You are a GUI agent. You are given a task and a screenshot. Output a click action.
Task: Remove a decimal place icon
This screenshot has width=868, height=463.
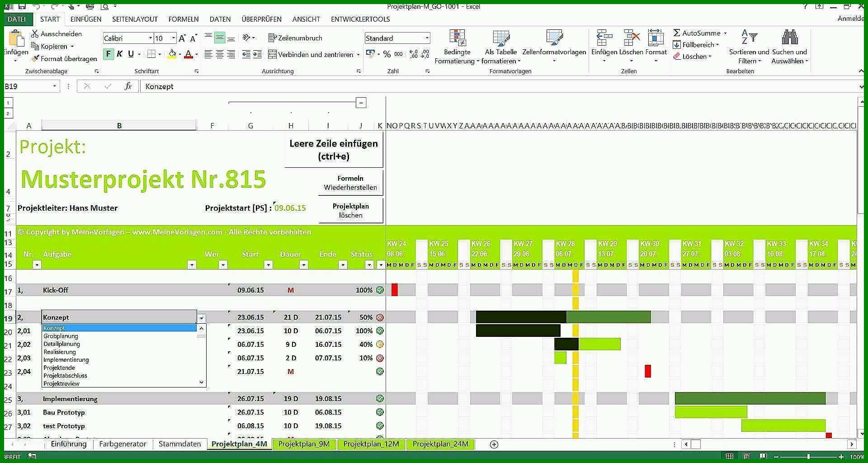pyautogui.click(x=425, y=54)
